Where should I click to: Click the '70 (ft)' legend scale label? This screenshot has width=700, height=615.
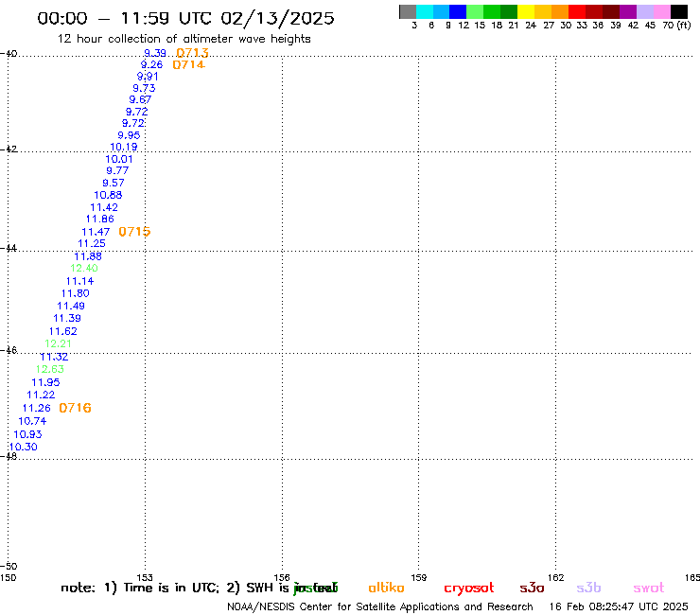pyautogui.click(x=676, y=26)
